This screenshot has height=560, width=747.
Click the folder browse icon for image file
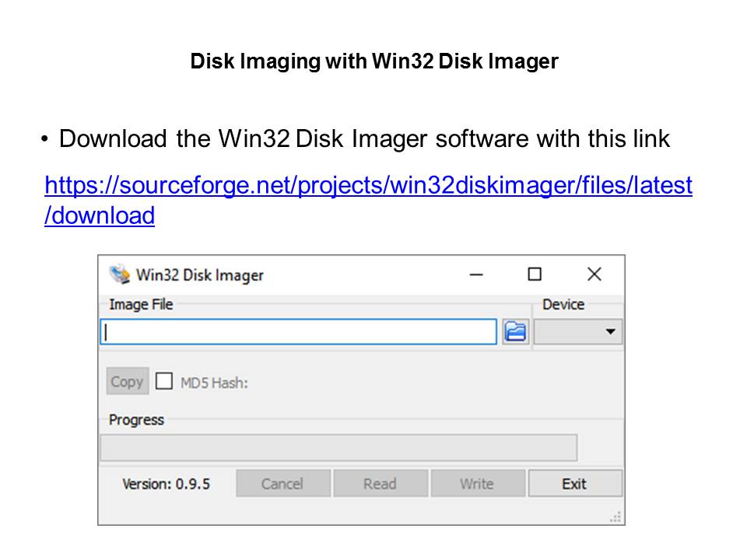(x=514, y=332)
